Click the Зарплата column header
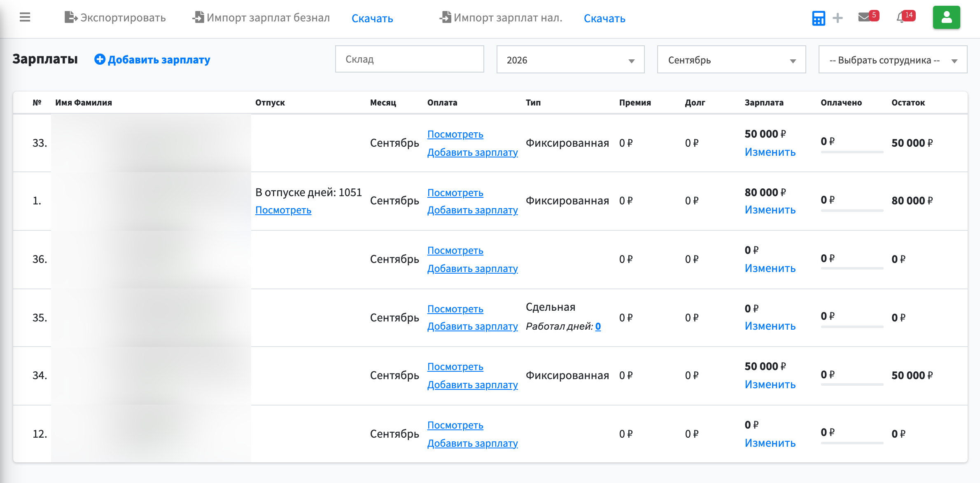Image resolution: width=980 pixels, height=483 pixels. pyautogui.click(x=764, y=103)
